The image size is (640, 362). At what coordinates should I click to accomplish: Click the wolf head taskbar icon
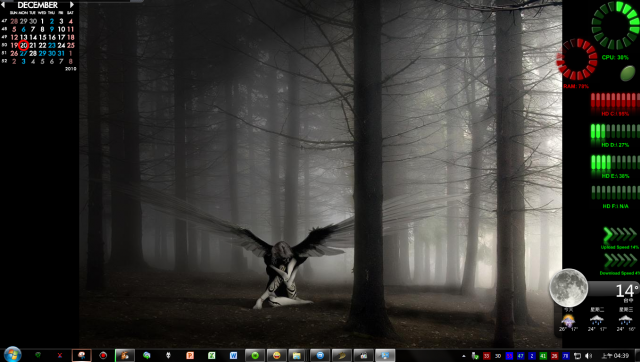[x=168, y=355]
